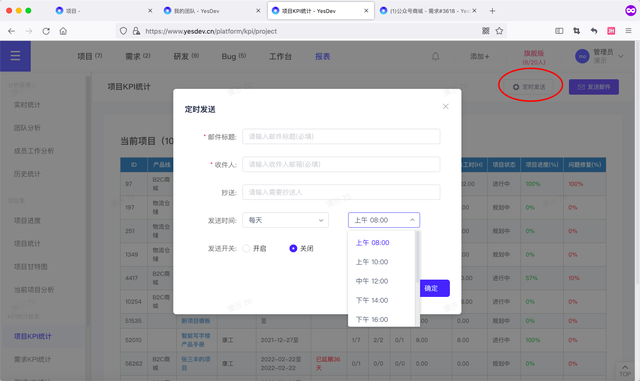
Task: Open 需求KPI统计 in the sidebar
Action: [x=32, y=359]
